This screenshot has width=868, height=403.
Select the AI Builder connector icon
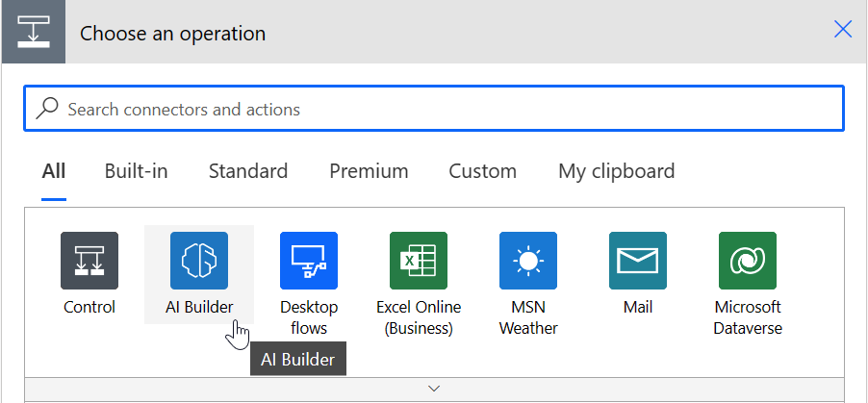(199, 261)
